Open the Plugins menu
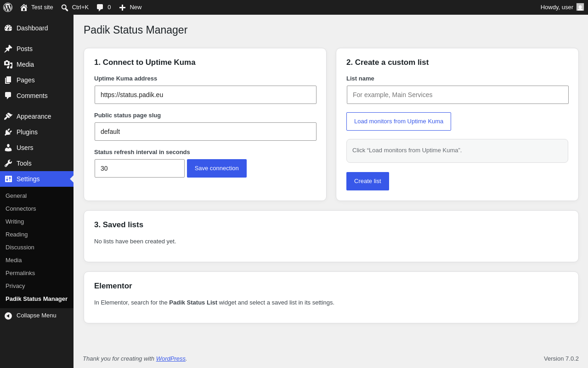Screen dimensions: 588x368 pos(37,132)
